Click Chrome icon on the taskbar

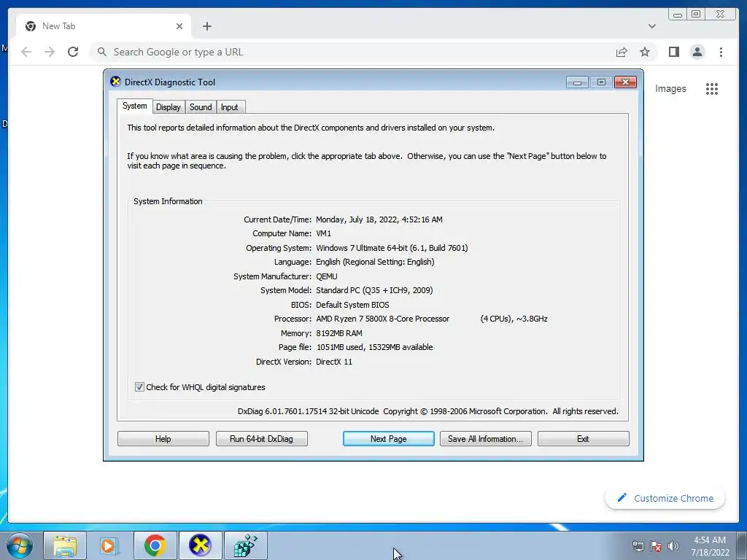coord(155,545)
